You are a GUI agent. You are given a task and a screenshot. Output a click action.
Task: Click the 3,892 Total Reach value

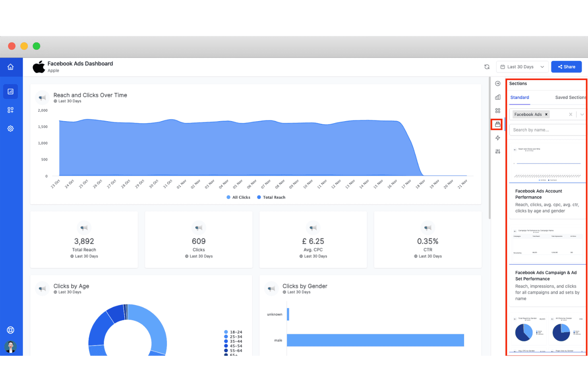(84, 241)
